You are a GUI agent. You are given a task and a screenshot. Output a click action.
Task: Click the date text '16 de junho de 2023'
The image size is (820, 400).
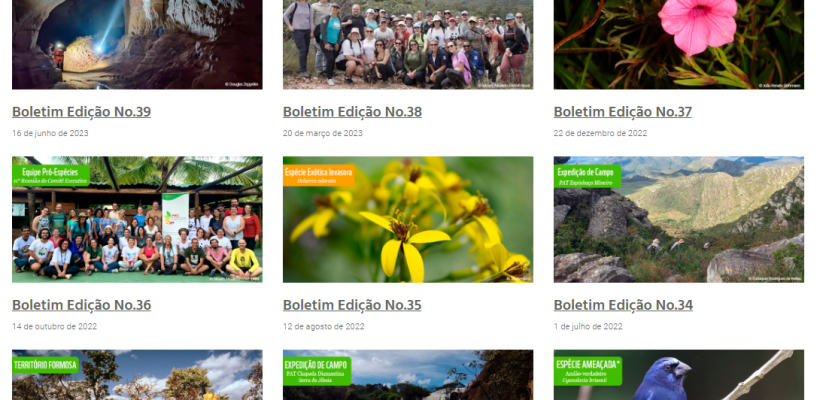50,133
